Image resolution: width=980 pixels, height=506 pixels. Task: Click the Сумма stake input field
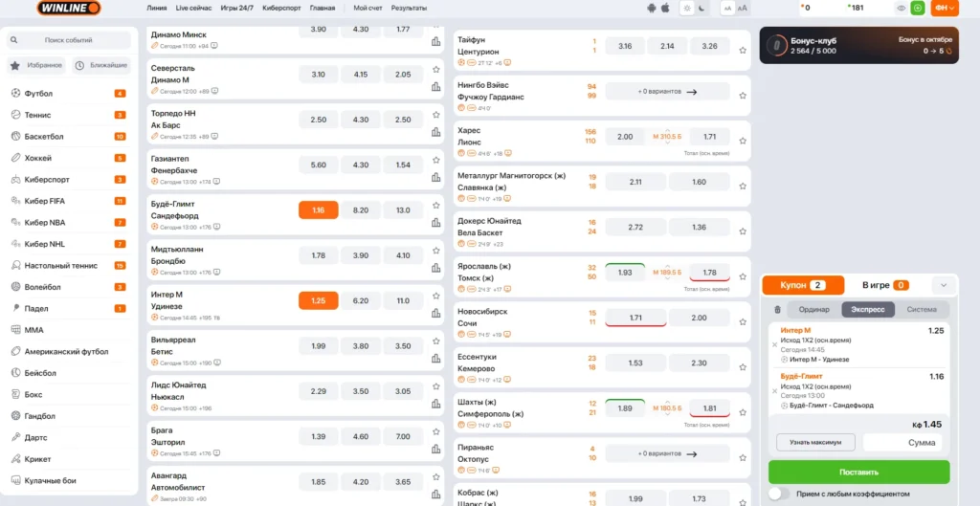pos(902,442)
